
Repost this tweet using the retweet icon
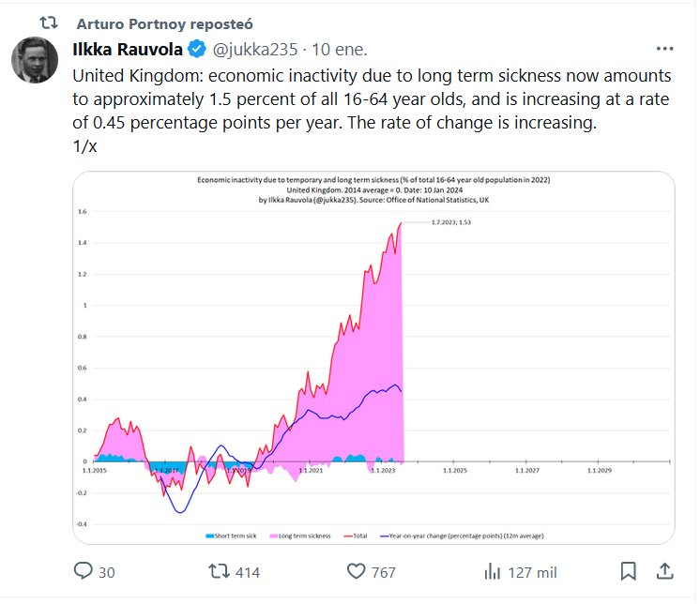(x=219, y=571)
